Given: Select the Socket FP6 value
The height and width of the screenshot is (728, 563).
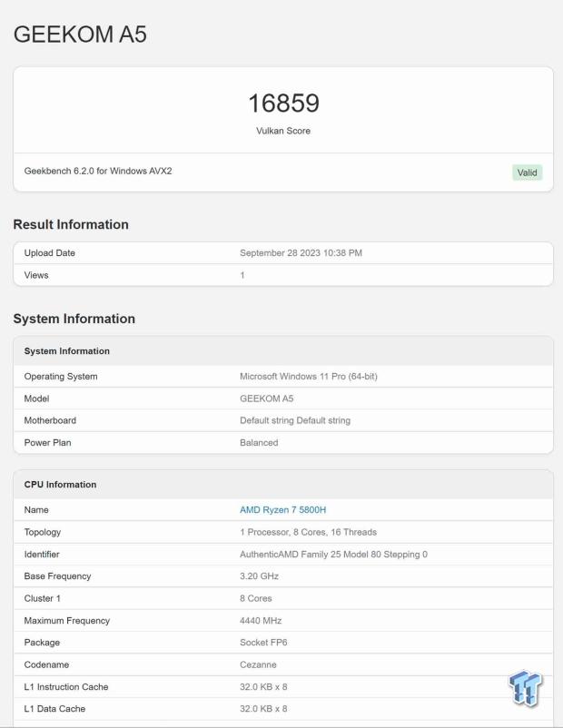Looking at the screenshot, I should tap(263, 643).
